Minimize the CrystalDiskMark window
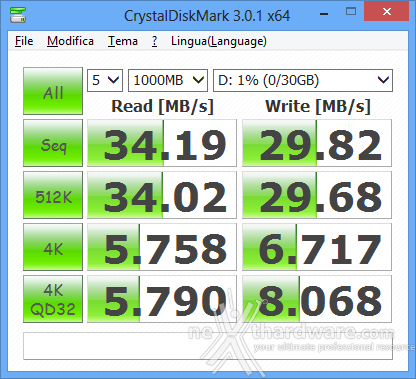The image size is (416, 379). click(x=324, y=14)
